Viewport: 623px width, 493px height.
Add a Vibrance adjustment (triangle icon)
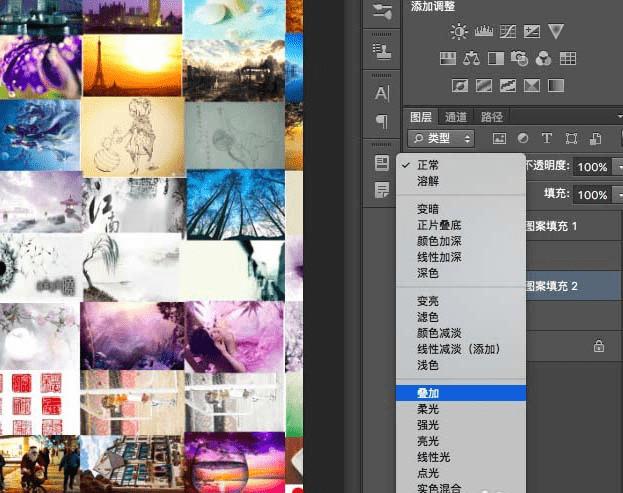[x=556, y=31]
